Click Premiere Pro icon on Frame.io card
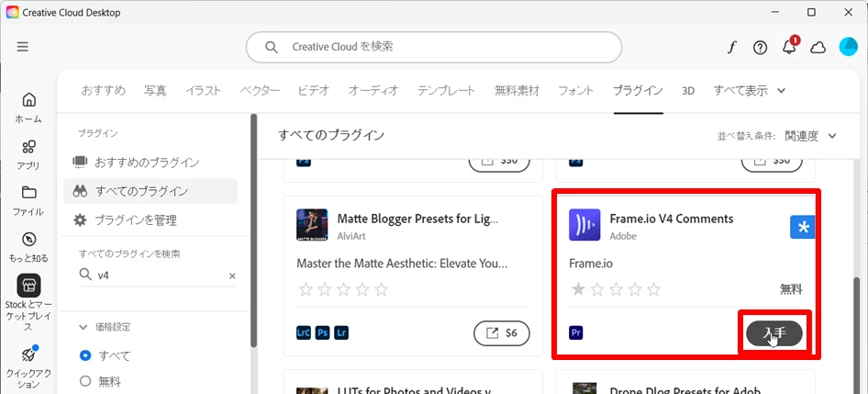The width and height of the screenshot is (868, 394). tap(575, 333)
